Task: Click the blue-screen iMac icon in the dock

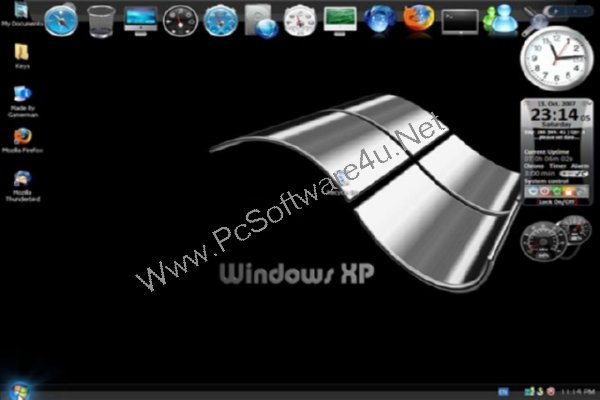Action: point(141,21)
